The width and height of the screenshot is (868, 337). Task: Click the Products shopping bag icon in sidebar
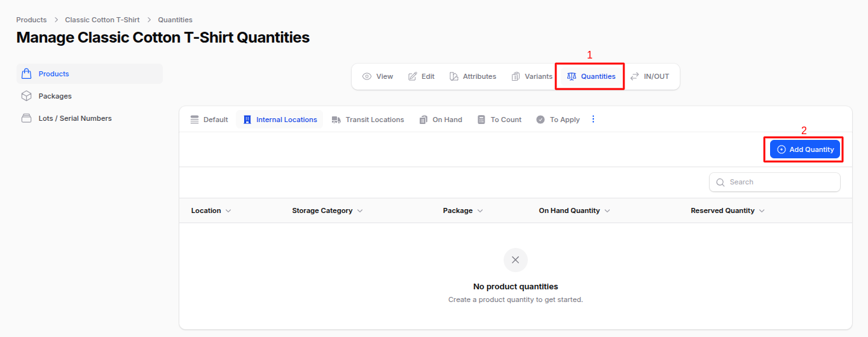26,74
